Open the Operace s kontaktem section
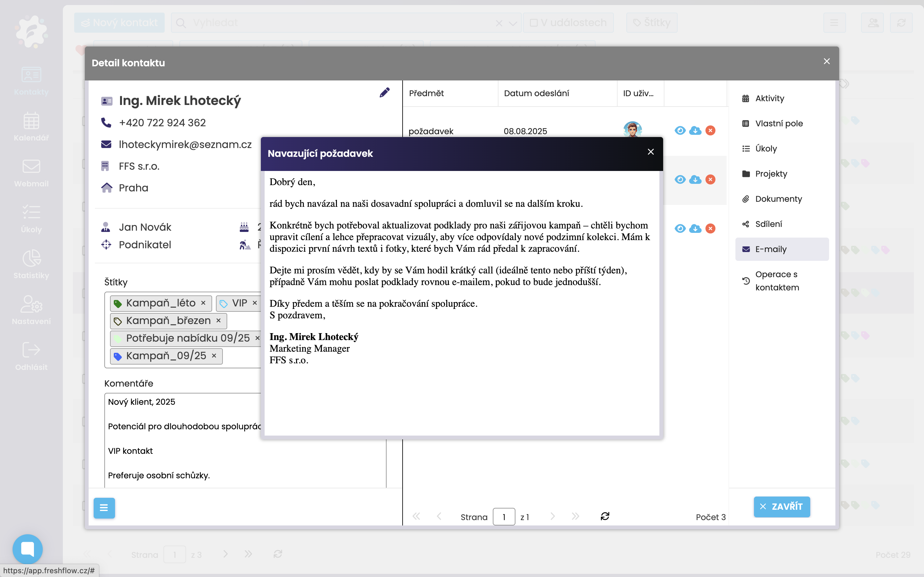The image size is (924, 577). [x=776, y=280]
